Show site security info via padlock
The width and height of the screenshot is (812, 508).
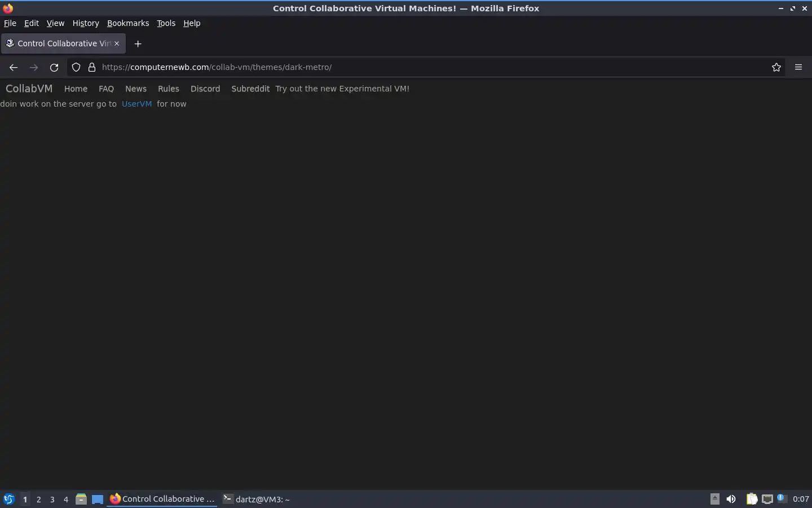coord(92,67)
